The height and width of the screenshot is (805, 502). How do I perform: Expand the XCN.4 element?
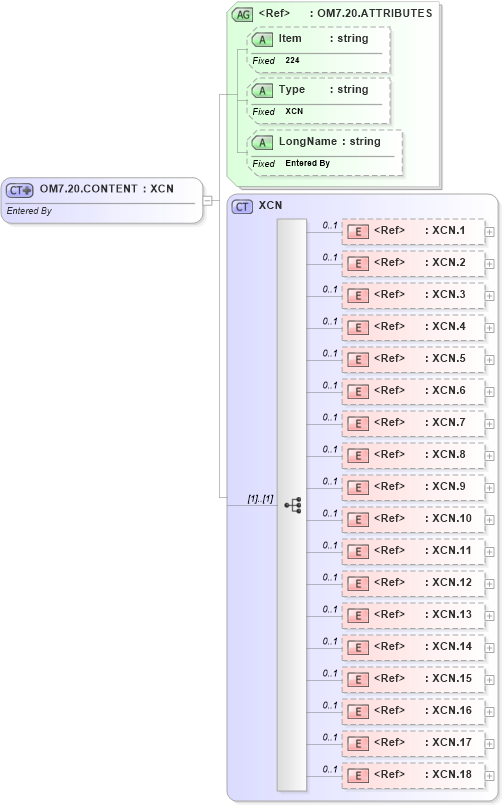[489, 328]
